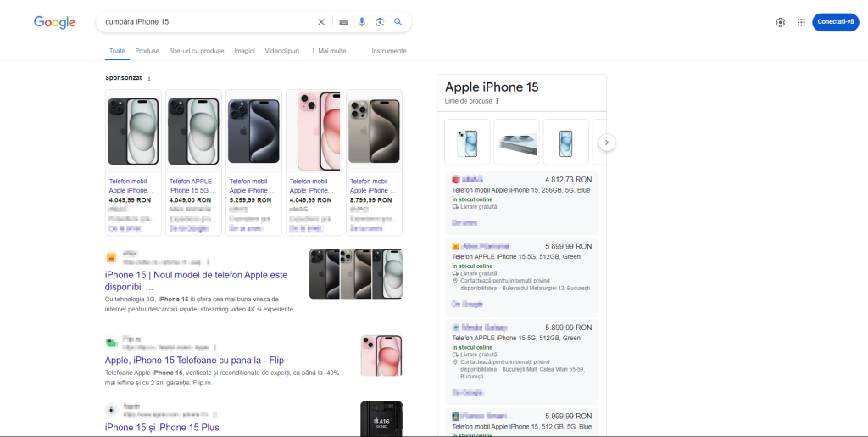Screen dimensions: 868x437
Task: Open the Videoclipuri tab
Action: tap(281, 51)
